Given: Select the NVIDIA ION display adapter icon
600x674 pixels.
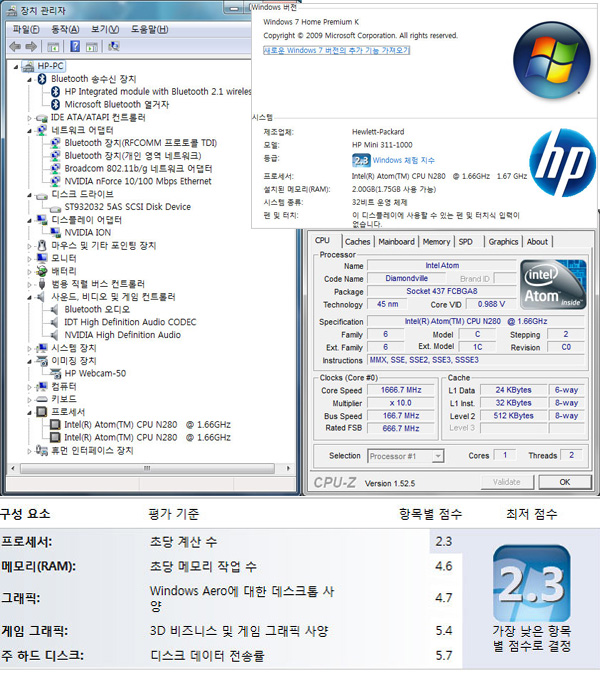Looking at the screenshot, I should [55, 233].
